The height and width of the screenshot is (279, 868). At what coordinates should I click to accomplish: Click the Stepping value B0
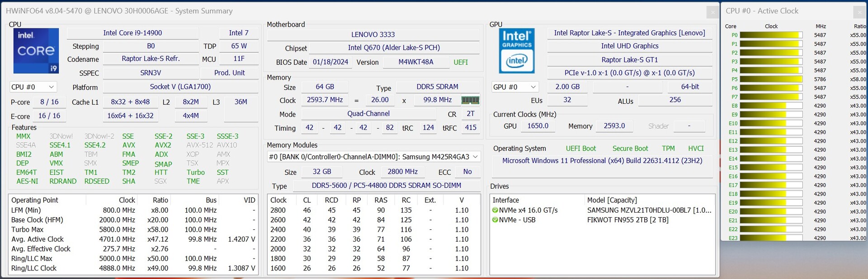coord(151,46)
